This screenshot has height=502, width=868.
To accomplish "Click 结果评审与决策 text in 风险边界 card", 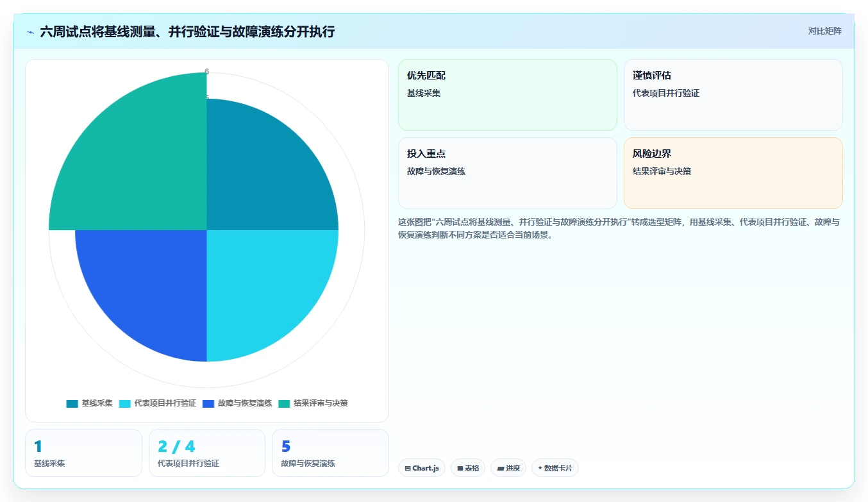I will tap(662, 171).
